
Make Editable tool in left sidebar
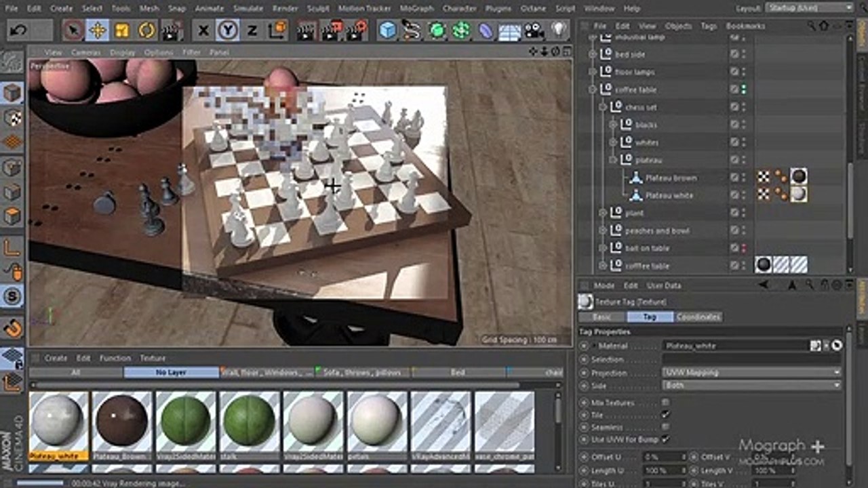coord(12,63)
